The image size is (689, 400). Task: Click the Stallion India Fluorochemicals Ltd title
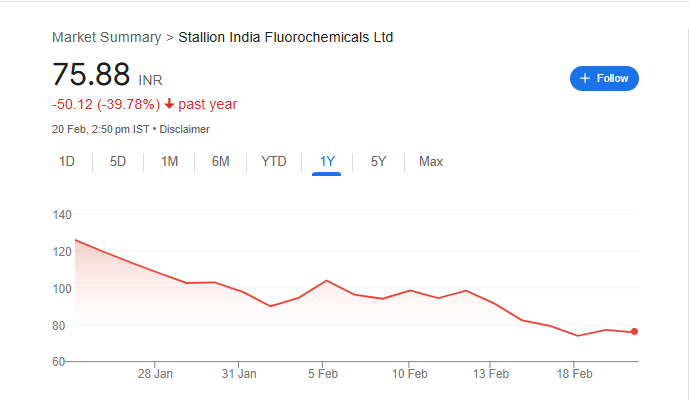click(286, 37)
